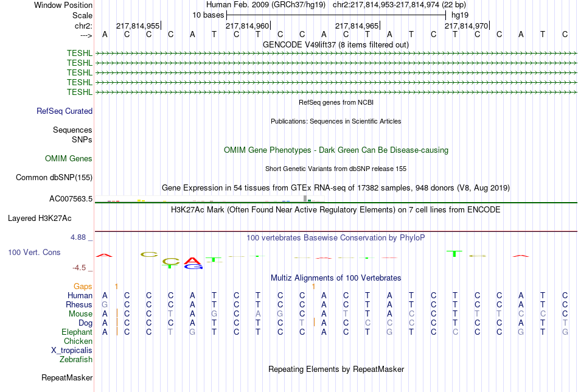Click the blue G in PhyloP logo
Image resolution: width=578 pixels, height=392 pixels.
(x=193, y=267)
